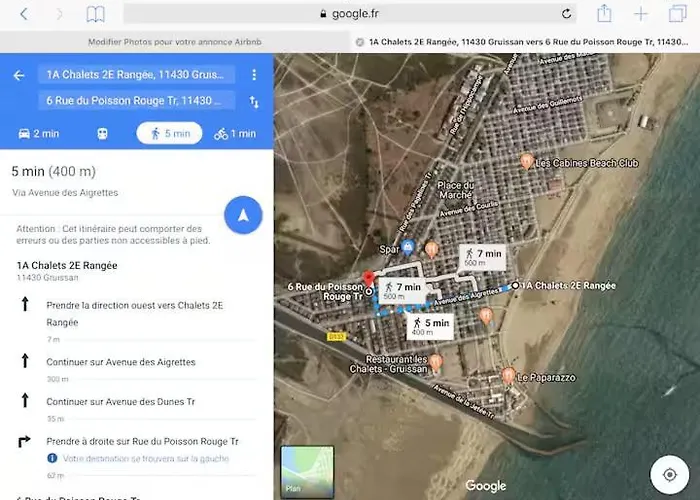Select the walking 5 min travel mode
The width and height of the screenshot is (700, 500).
[x=169, y=134]
